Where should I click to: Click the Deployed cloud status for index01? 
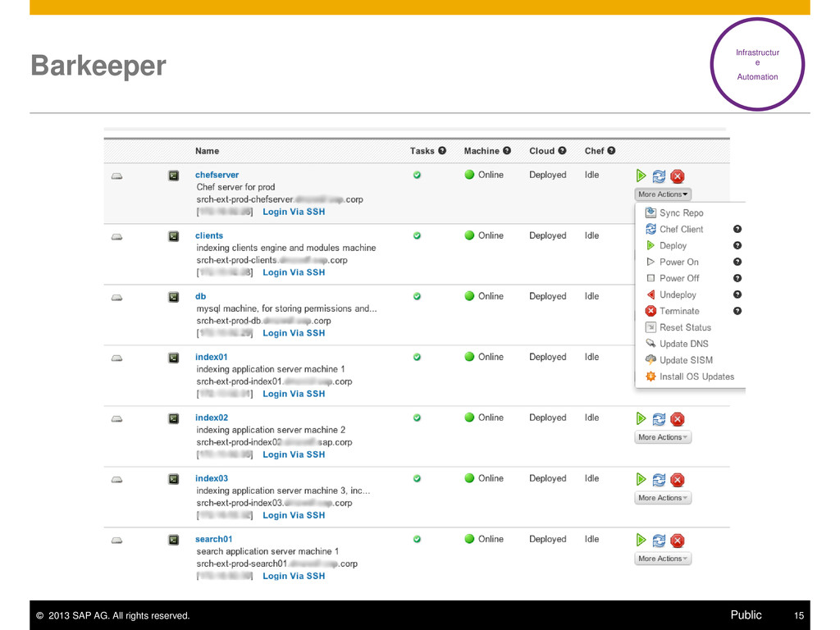547,357
